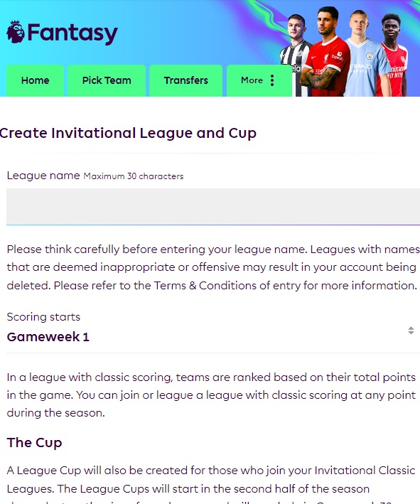Click the League name field label
The image size is (420, 504).
coord(43,176)
